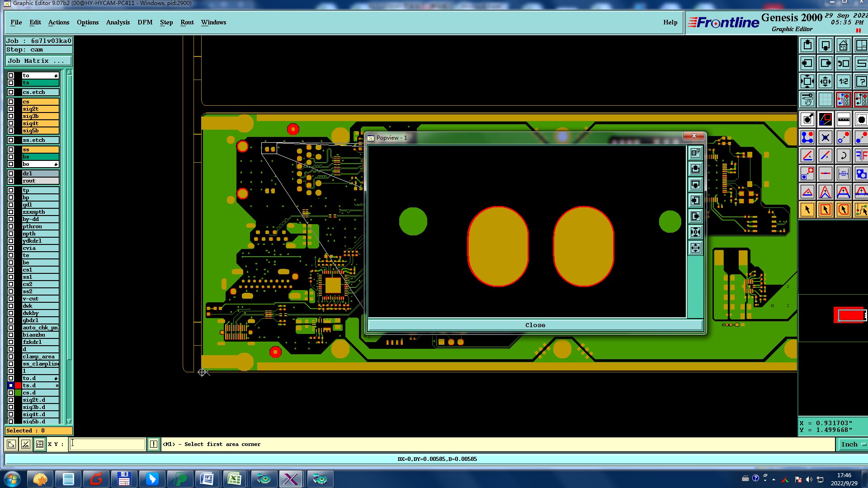868x488 pixels.
Task: Select the ruler measurement tool
Action: tap(843, 120)
